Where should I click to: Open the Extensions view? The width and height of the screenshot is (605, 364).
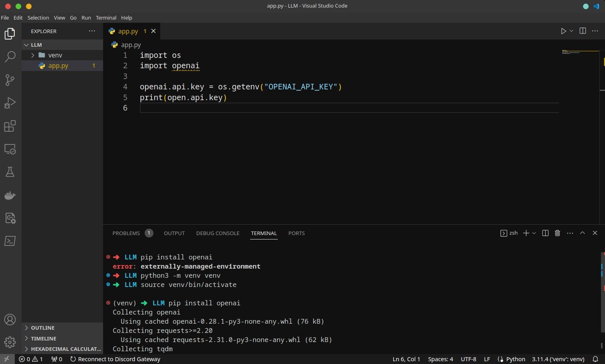coord(10,126)
